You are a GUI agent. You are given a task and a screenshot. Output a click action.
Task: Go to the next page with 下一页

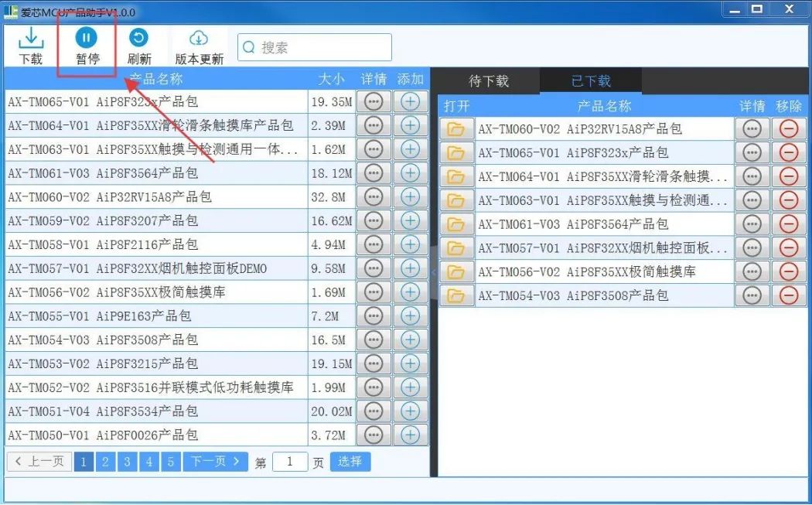[216, 462]
